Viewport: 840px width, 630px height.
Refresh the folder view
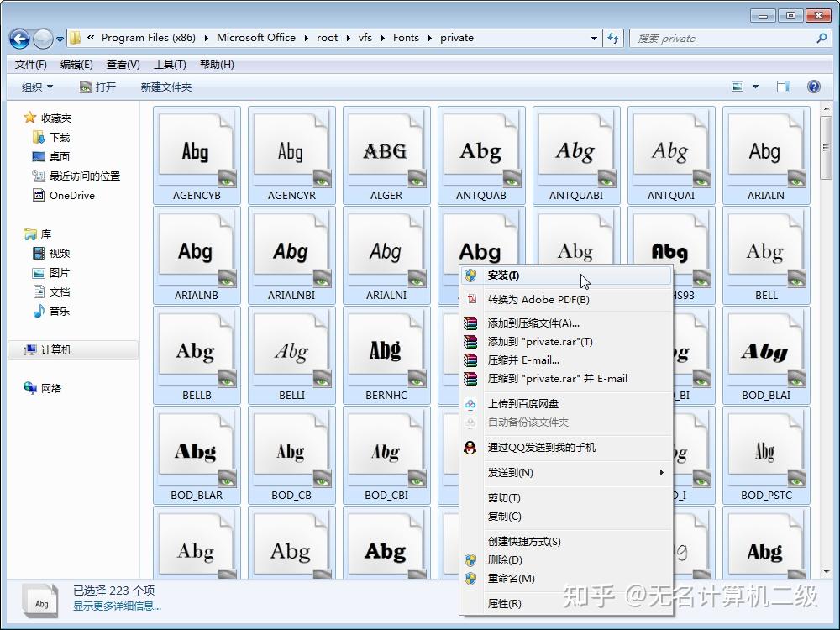click(x=613, y=39)
